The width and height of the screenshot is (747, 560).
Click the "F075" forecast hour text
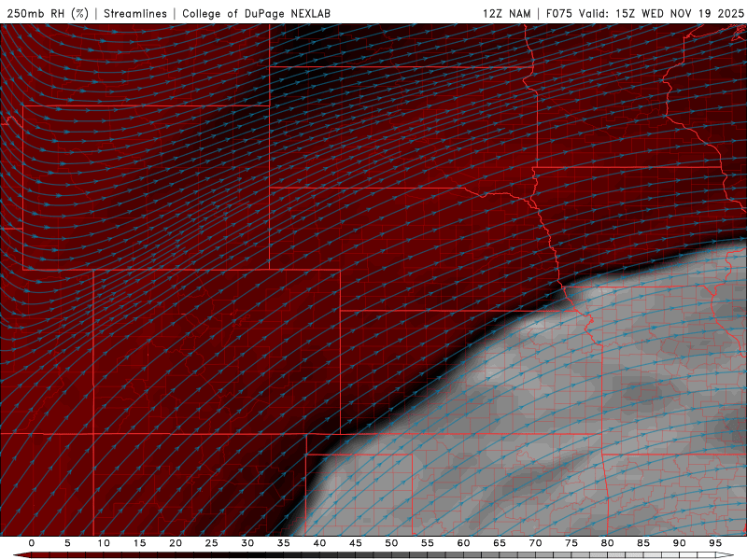coord(559,13)
